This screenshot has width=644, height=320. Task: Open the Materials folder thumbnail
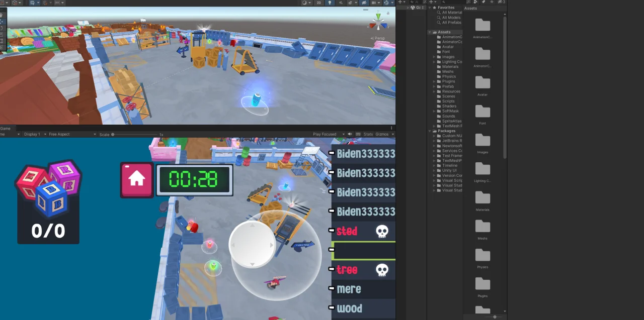tap(482, 198)
